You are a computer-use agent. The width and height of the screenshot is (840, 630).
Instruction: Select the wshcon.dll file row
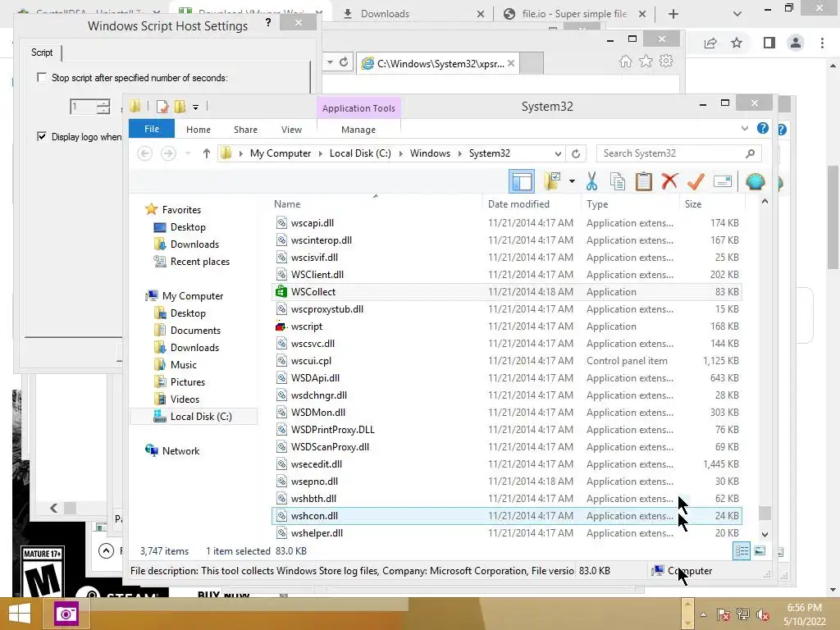507,516
